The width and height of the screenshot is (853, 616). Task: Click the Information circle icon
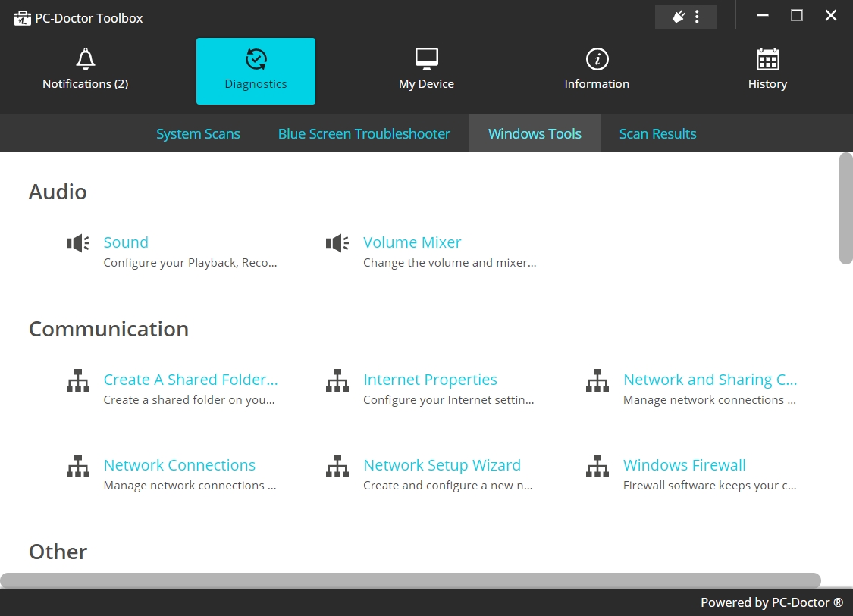pyautogui.click(x=597, y=59)
